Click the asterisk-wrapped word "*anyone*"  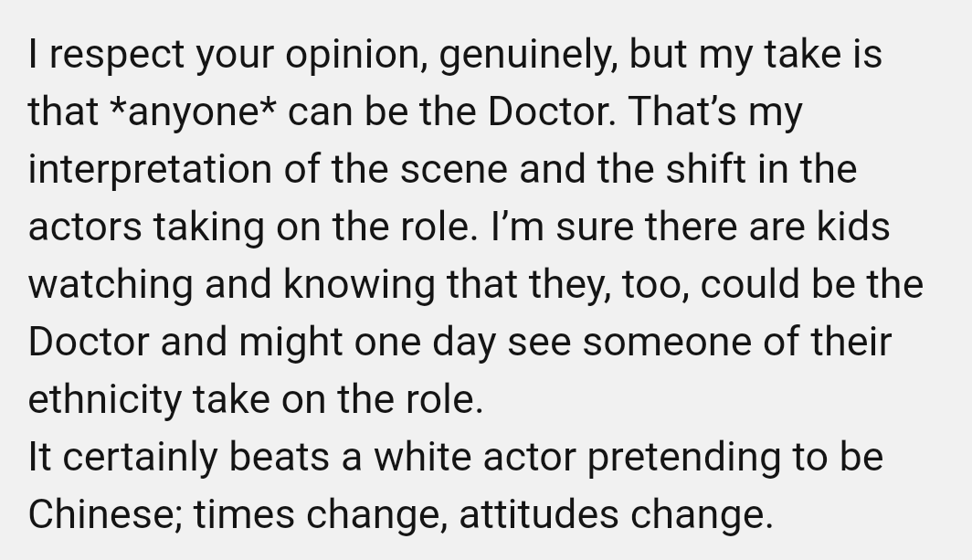[193, 113]
